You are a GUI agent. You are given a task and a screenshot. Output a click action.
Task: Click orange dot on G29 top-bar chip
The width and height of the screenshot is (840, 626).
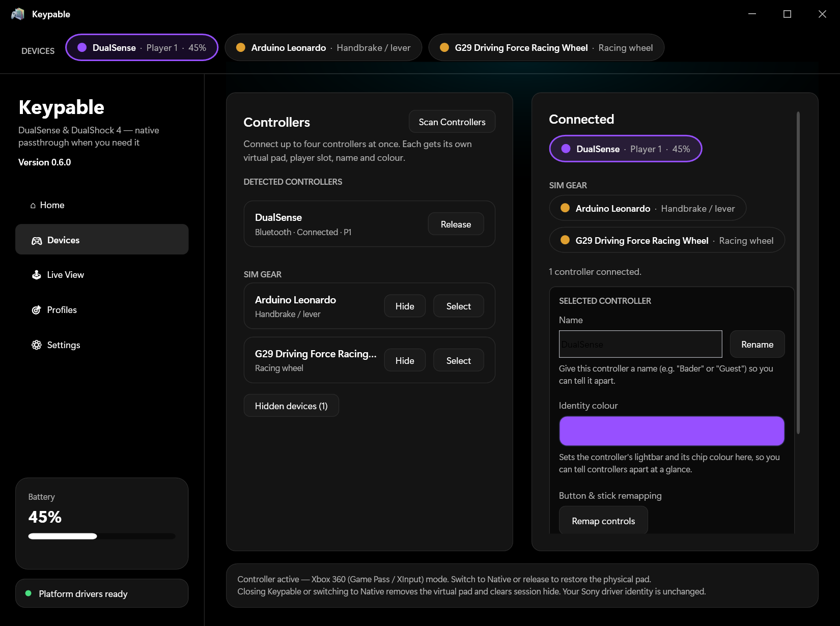[x=444, y=47]
